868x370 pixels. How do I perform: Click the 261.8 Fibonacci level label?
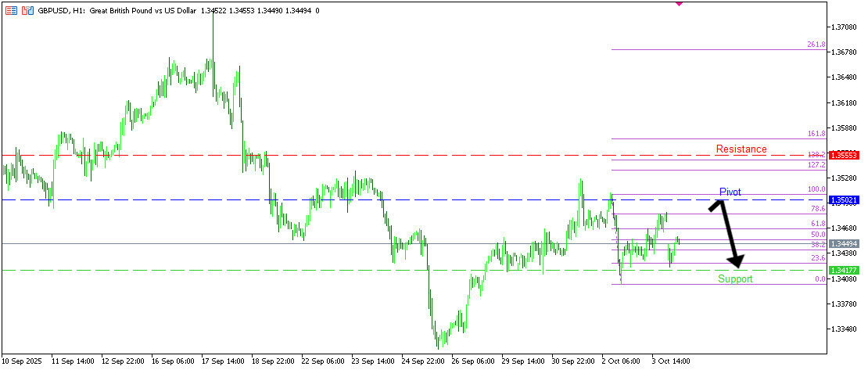816,45
